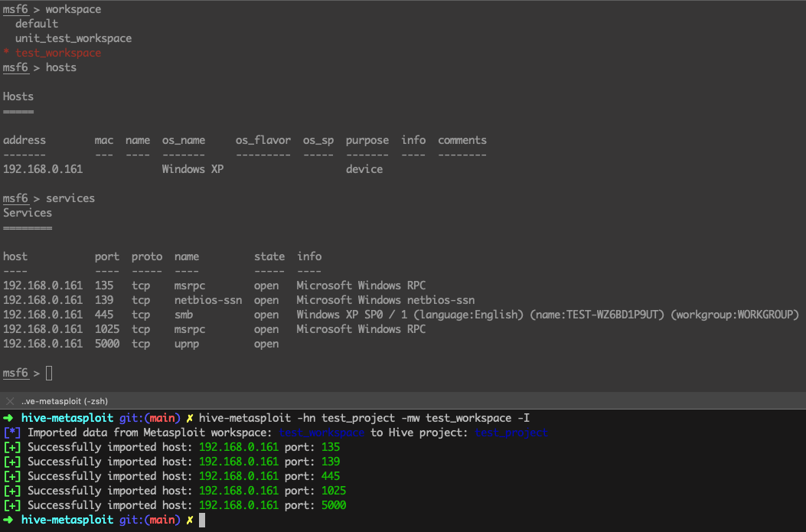Click port 5000 in the Services table
The width and height of the screenshot is (806, 532).
pos(107,344)
